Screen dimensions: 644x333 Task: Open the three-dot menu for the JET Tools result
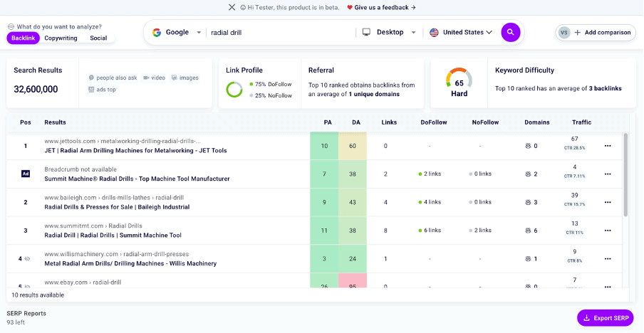coord(608,146)
